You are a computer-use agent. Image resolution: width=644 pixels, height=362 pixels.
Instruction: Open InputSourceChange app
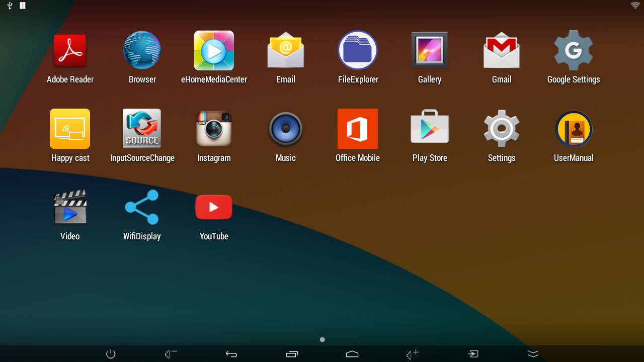142,129
